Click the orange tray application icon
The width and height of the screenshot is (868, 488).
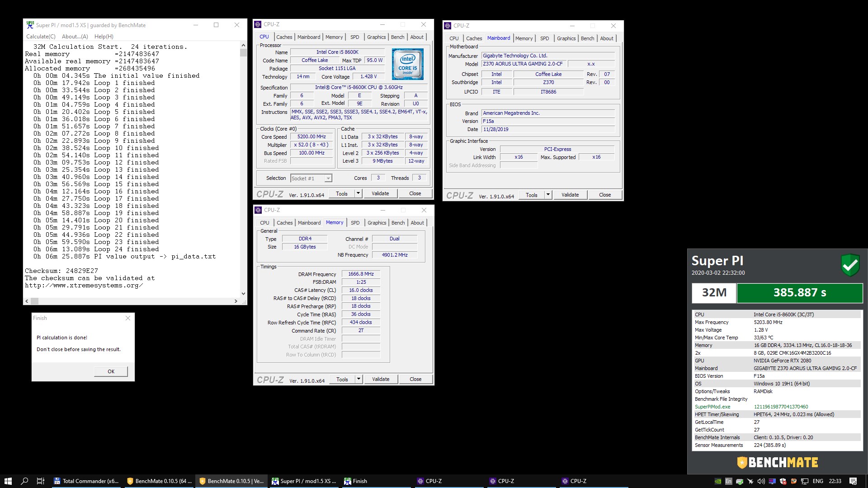[x=794, y=481]
